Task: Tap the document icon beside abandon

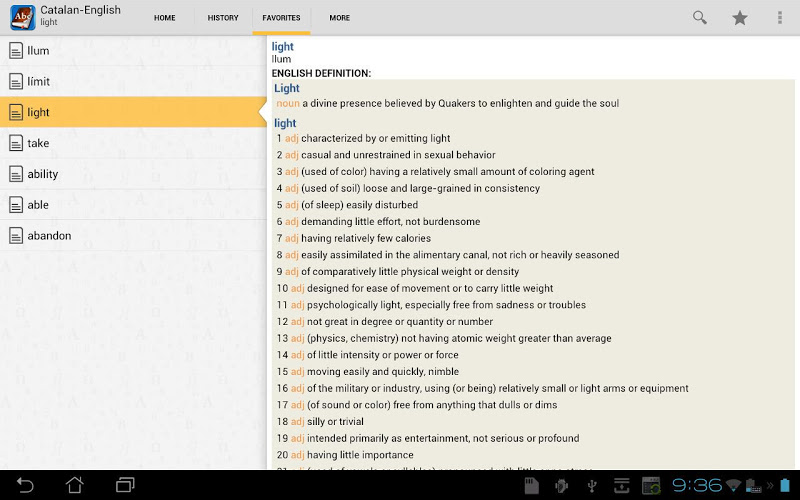Action: pyautogui.click(x=16, y=236)
